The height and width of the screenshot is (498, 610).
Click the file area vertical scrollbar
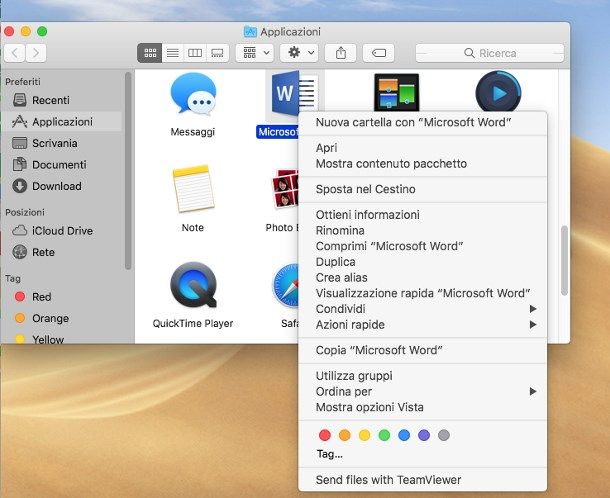click(564, 261)
